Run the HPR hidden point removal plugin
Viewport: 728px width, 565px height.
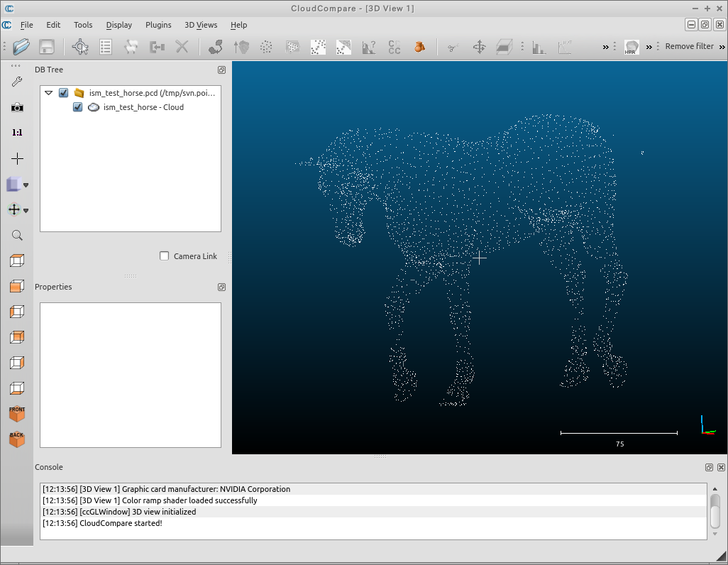point(631,47)
